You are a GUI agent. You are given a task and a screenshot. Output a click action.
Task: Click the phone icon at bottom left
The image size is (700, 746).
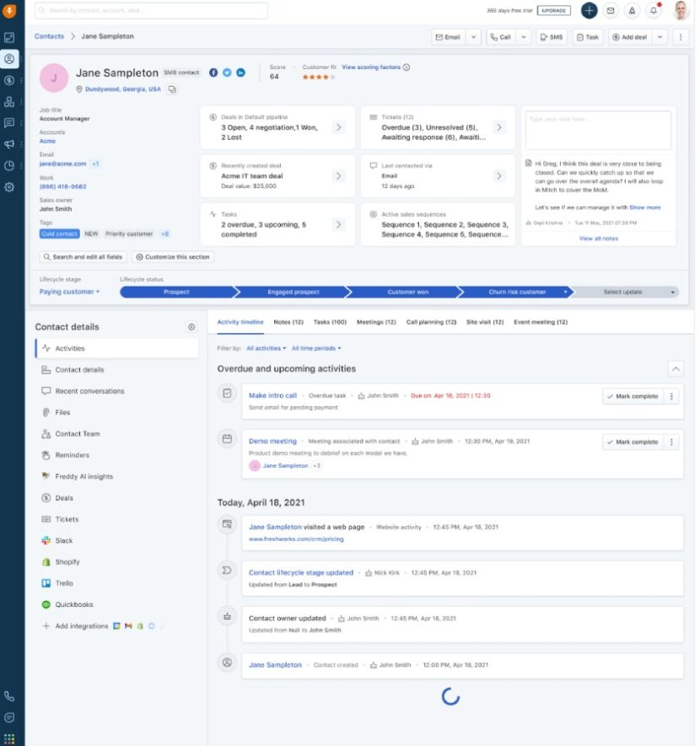[x=9, y=696]
